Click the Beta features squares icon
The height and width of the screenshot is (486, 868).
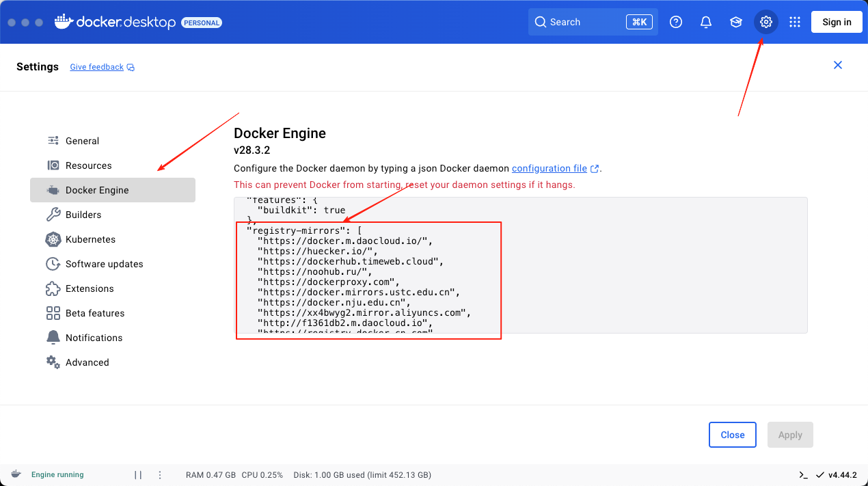click(53, 313)
